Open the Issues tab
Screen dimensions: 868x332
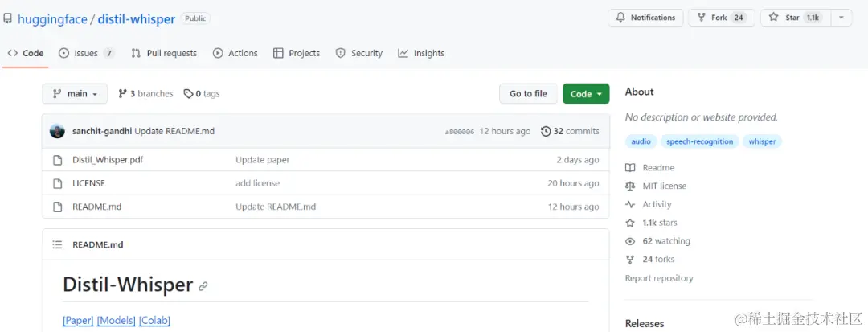tap(86, 53)
